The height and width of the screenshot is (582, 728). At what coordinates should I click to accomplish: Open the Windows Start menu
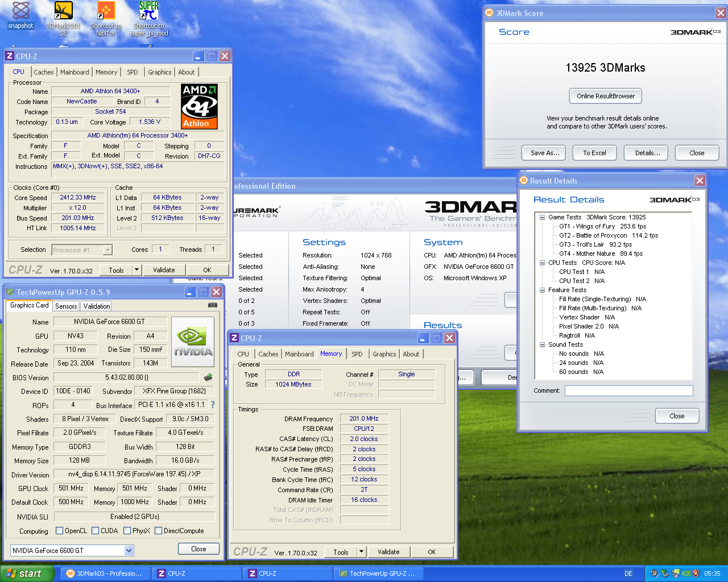pos(27,573)
